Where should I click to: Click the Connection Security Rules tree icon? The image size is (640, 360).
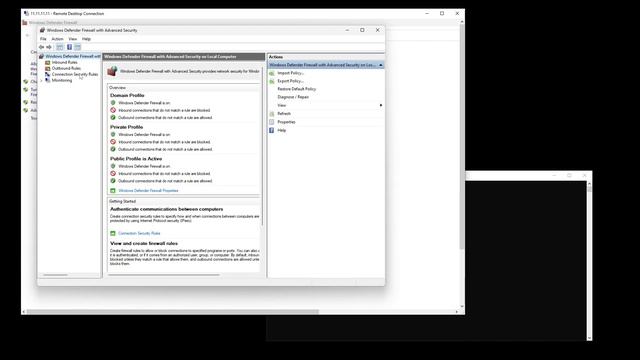[48, 74]
